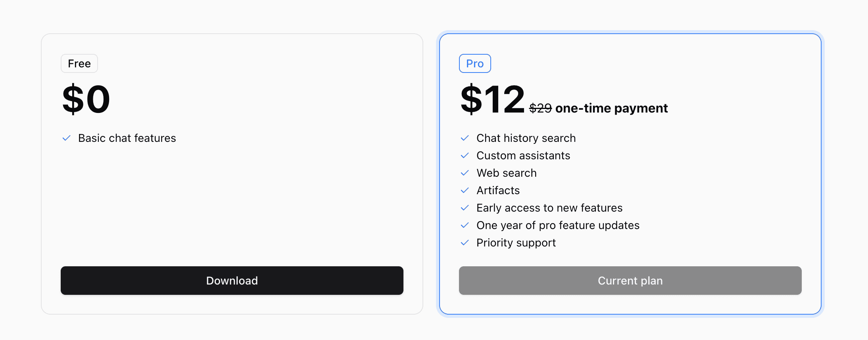Select the Free plan badge
The image size is (868, 340).
tap(79, 63)
